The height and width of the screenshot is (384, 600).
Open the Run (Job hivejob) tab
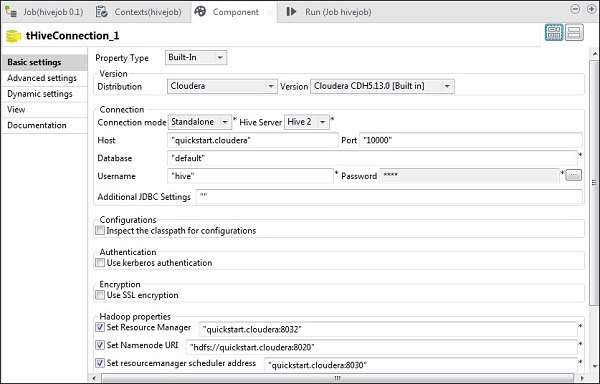point(329,12)
